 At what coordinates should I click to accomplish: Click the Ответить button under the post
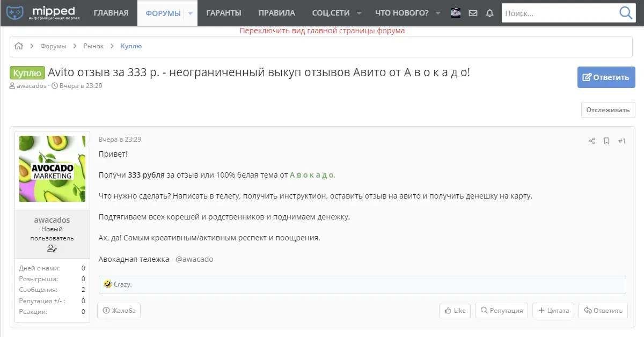(x=603, y=310)
